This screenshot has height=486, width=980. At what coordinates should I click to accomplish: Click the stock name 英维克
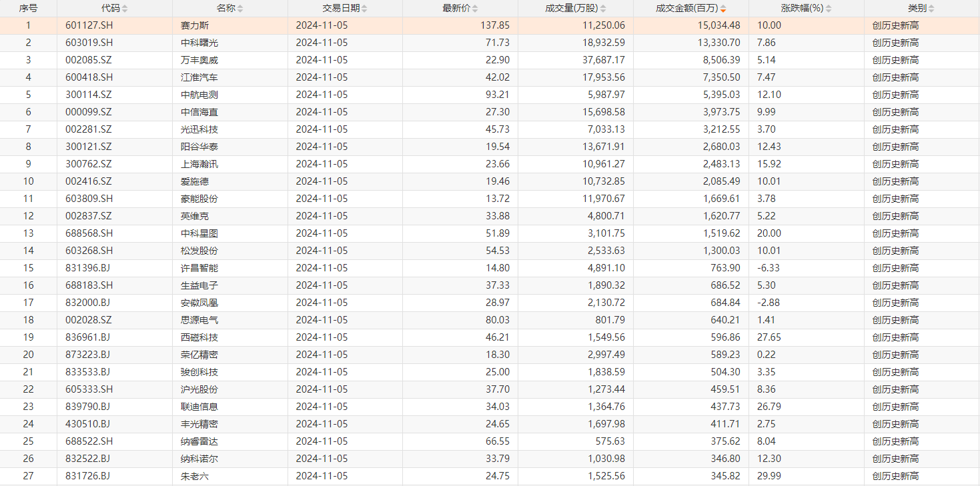click(195, 216)
